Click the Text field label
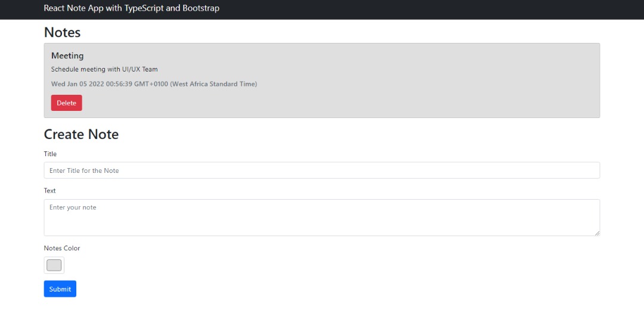The height and width of the screenshot is (310, 644). pos(49,191)
